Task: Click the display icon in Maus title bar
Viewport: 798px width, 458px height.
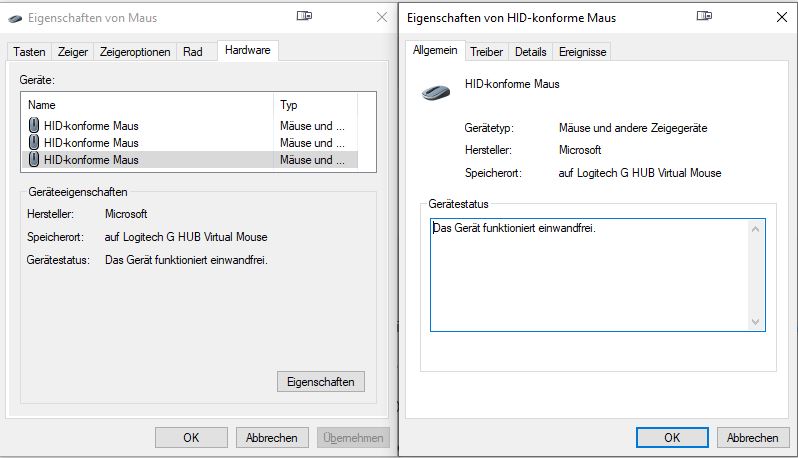Action: point(304,16)
